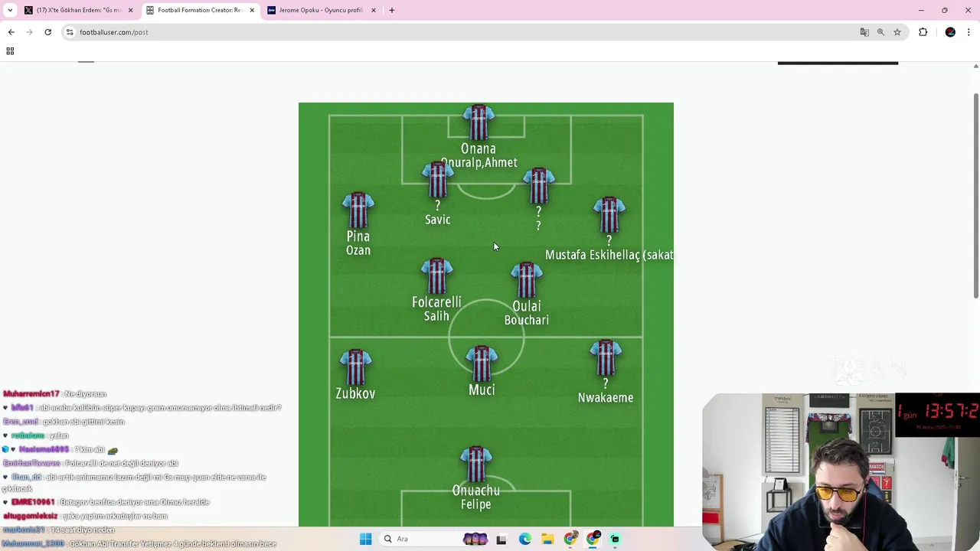Open File Explorer from the taskbar
The image size is (980, 551).
point(547,540)
